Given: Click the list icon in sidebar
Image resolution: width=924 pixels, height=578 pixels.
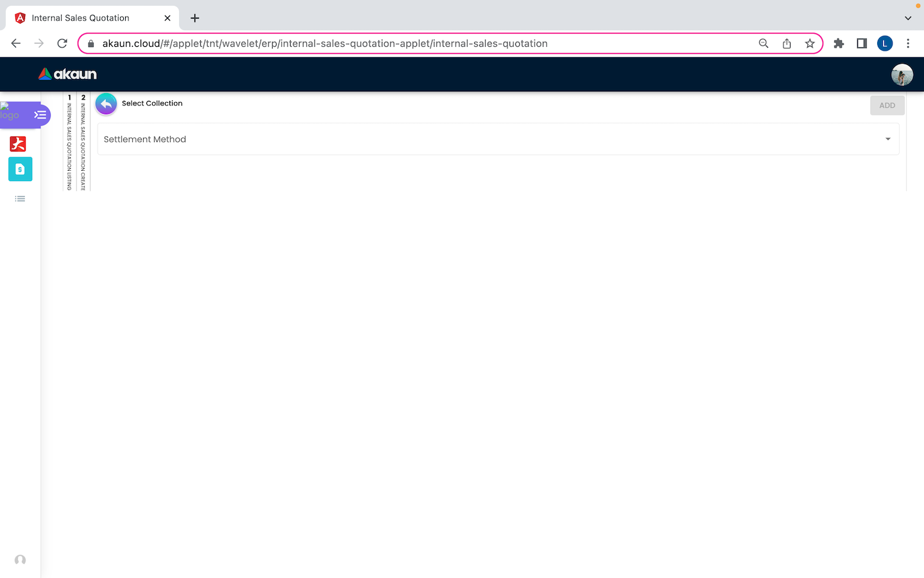Looking at the screenshot, I should pos(20,199).
